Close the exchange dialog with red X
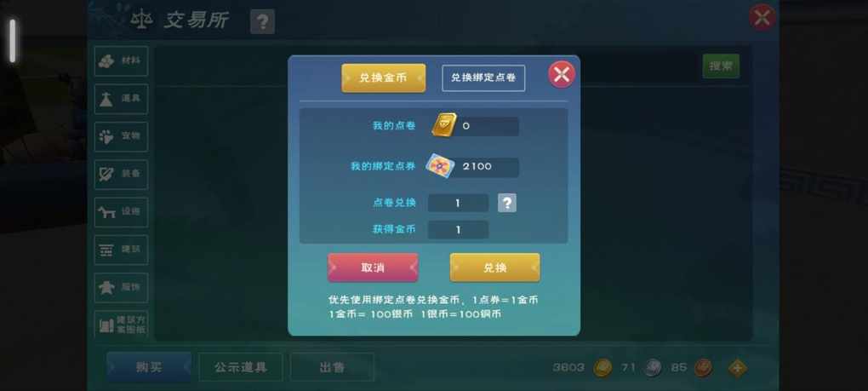The image size is (868, 391). (562, 74)
